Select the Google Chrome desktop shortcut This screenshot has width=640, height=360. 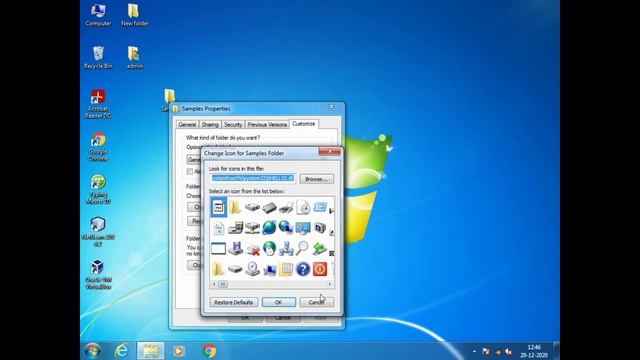pos(98,147)
